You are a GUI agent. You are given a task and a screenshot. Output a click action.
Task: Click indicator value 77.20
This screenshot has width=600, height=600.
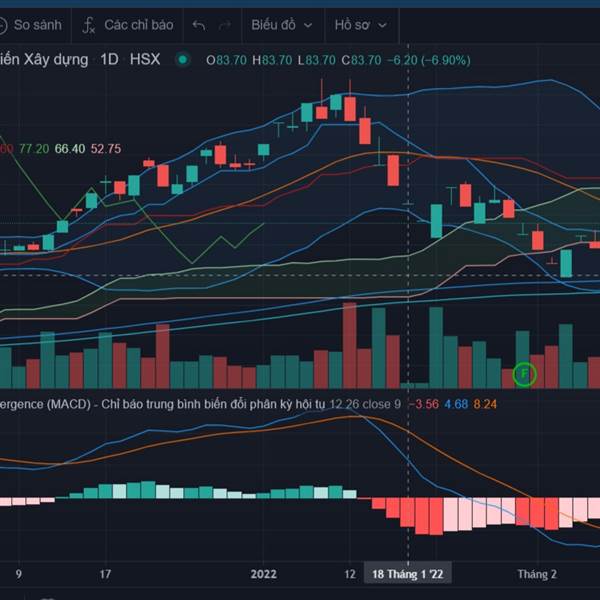click(x=34, y=148)
